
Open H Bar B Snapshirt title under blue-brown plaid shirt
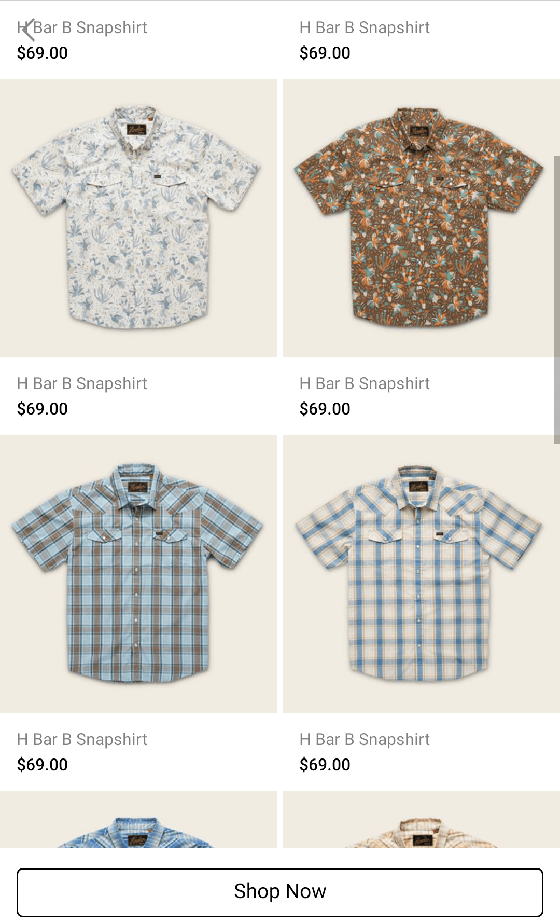click(82, 739)
